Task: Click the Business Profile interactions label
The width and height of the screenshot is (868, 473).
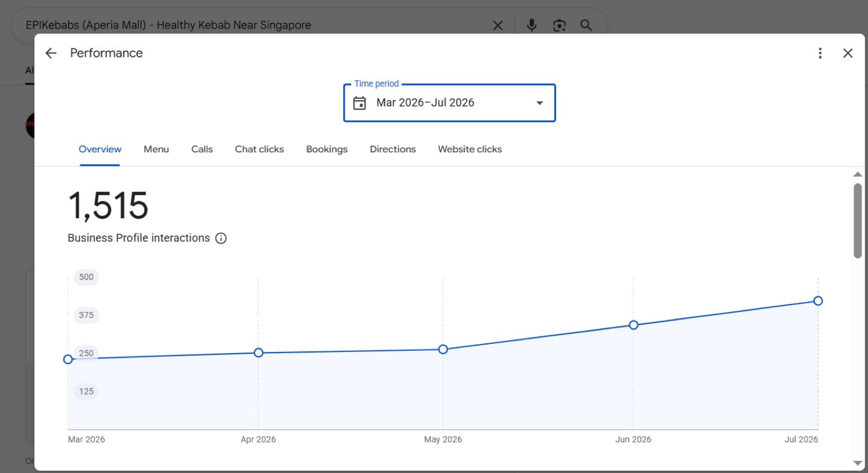Action: [139, 238]
